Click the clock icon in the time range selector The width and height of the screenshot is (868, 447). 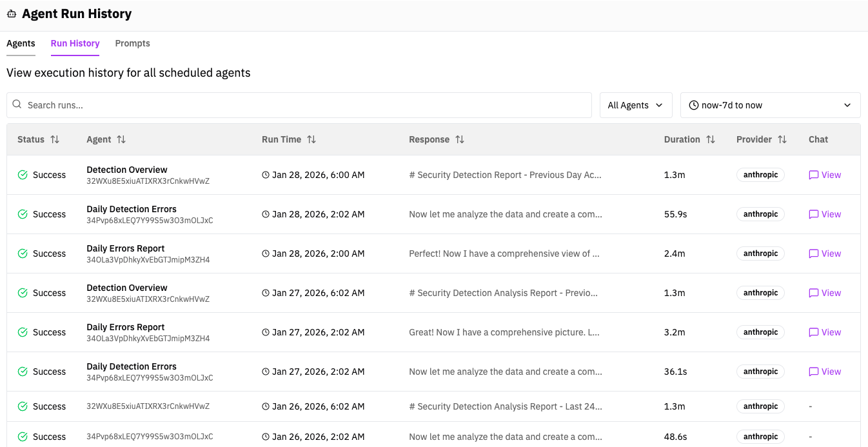click(x=694, y=104)
